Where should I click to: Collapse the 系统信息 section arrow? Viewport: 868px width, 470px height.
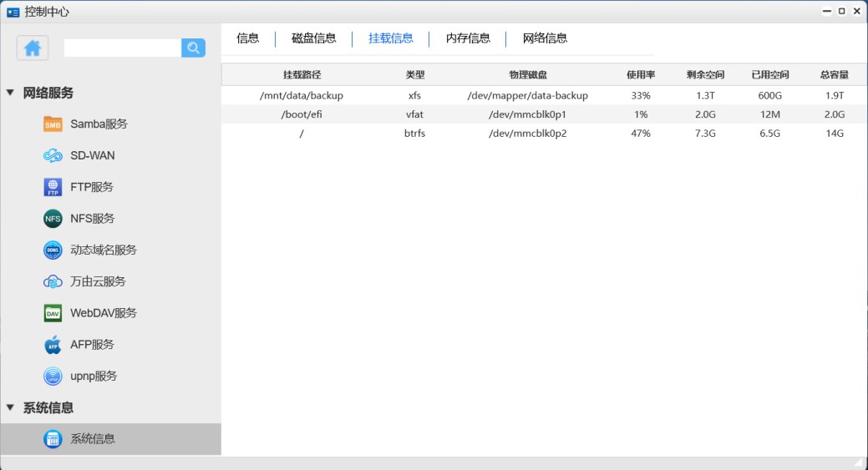click(x=10, y=407)
